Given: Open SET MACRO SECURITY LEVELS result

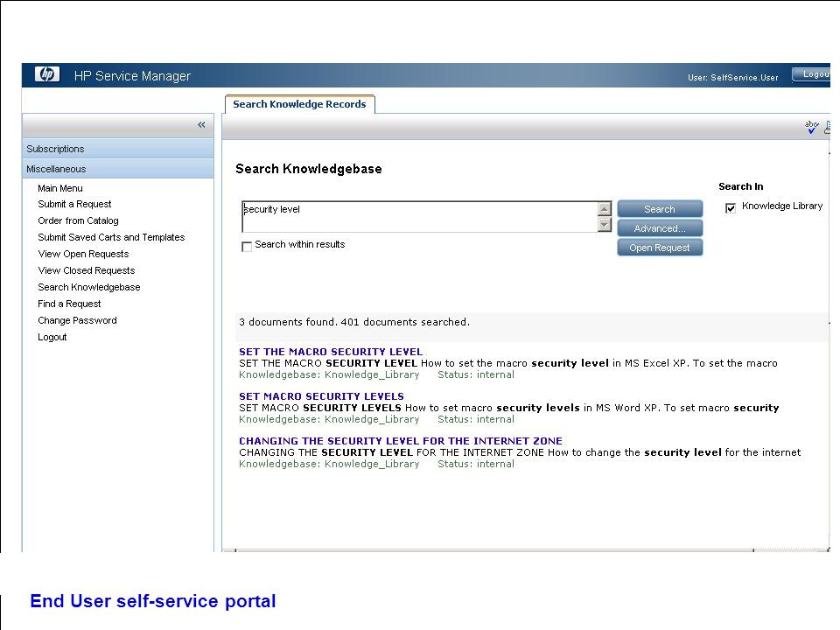Looking at the screenshot, I should pos(321,396).
